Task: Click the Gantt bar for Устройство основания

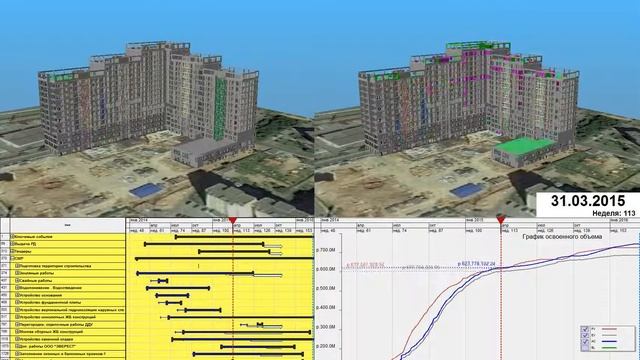Action: [172, 295]
